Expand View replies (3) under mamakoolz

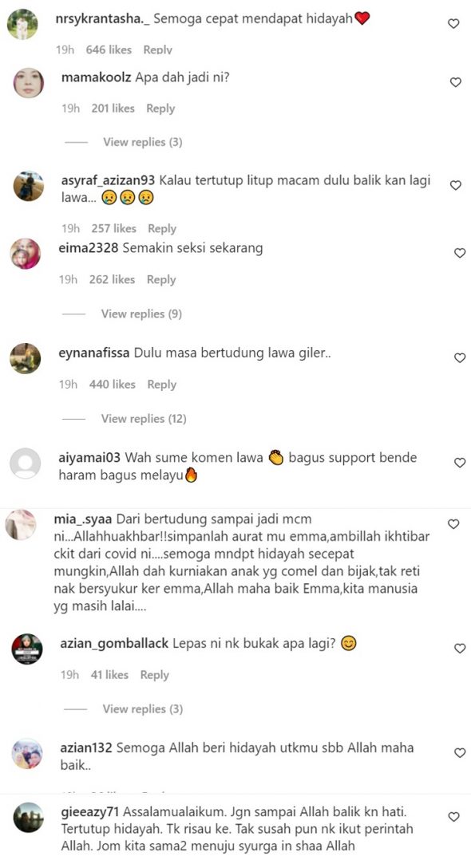[142, 142]
